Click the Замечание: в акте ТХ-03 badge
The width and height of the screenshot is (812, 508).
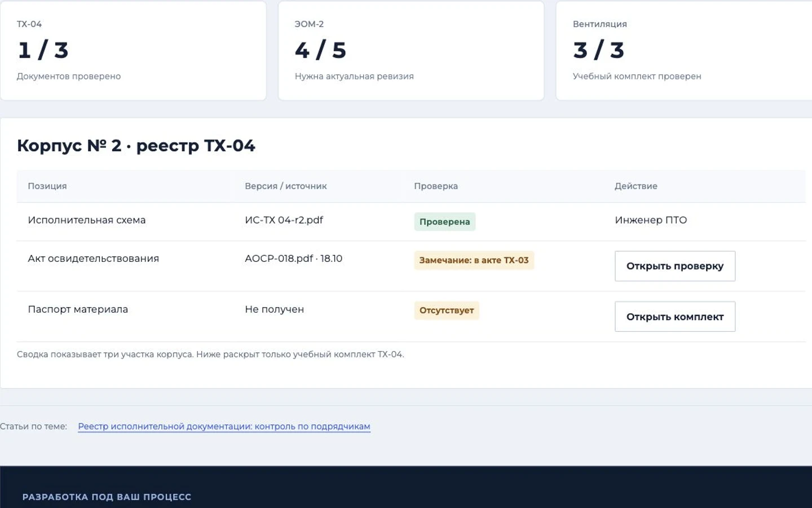click(x=474, y=260)
